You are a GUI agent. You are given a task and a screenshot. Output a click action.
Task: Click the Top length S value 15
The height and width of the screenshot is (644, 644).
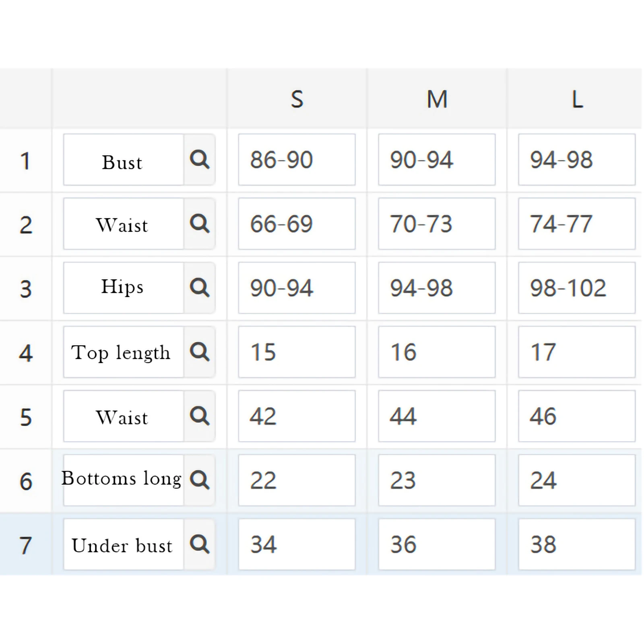297,352
